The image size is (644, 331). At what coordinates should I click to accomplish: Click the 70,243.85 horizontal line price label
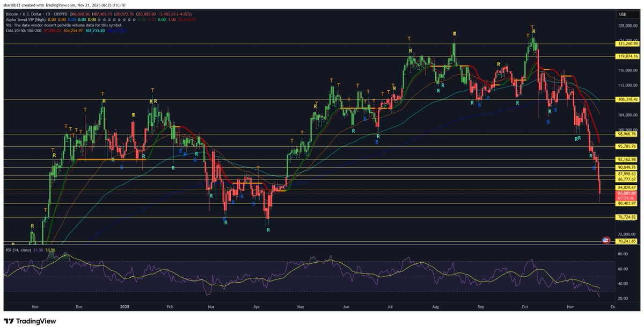(x=627, y=241)
